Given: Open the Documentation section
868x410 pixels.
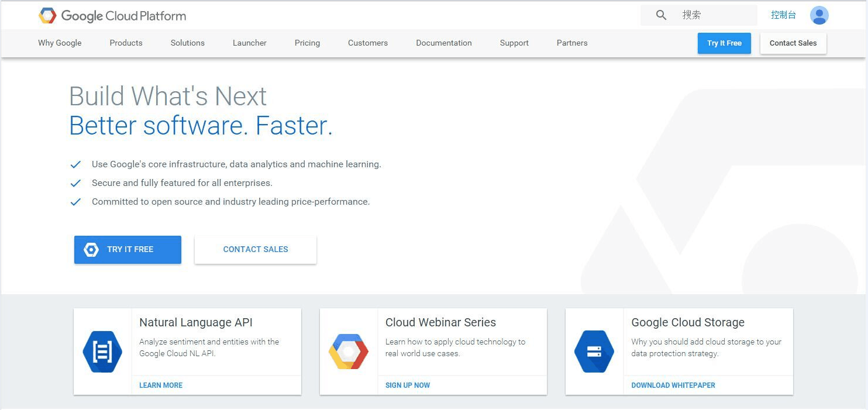Looking at the screenshot, I should 444,43.
